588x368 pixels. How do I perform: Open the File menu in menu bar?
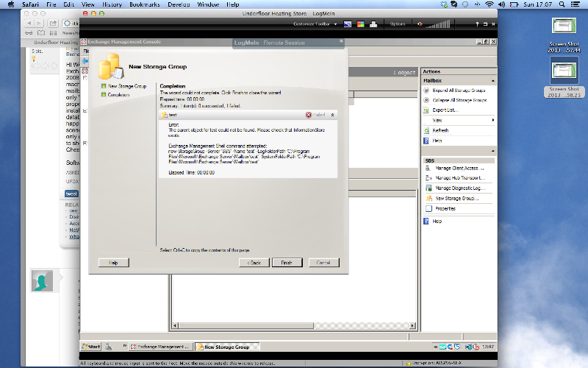pos(51,4)
